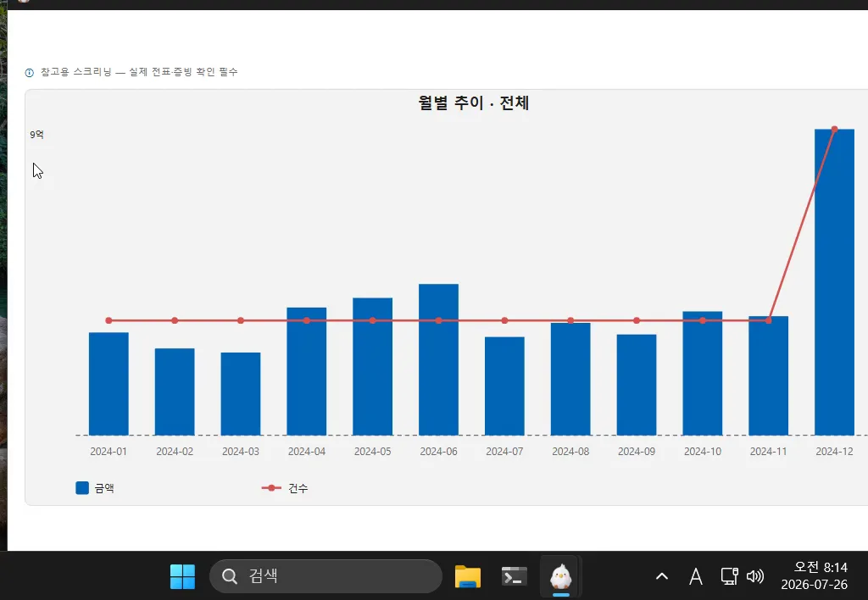Select the 2024-06 bar in the chart
Screen dimensions: 868x600
pyautogui.click(x=438, y=359)
